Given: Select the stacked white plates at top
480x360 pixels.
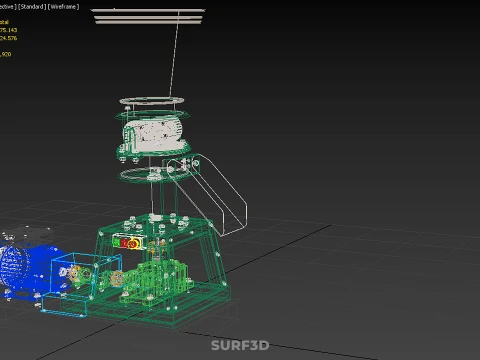Looking at the screenshot, I should 148,16.
